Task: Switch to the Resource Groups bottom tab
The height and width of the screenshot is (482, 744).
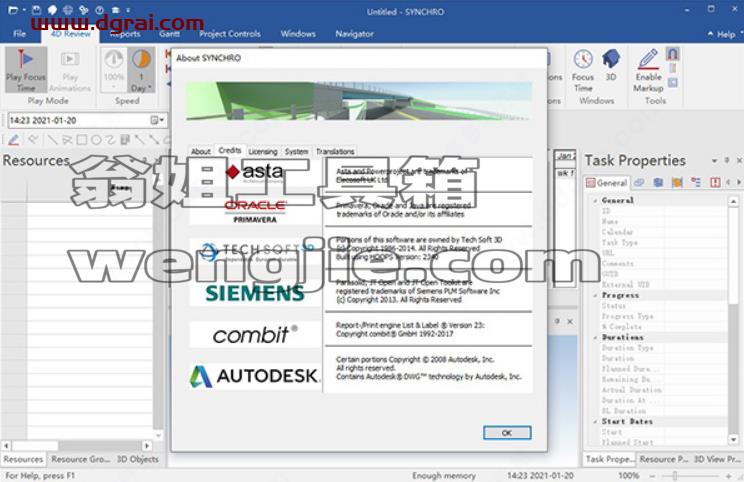Action: (x=80, y=459)
